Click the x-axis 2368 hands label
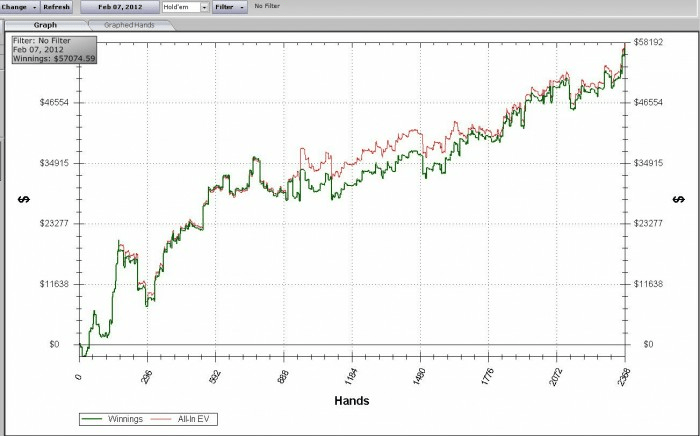The width and height of the screenshot is (700, 436). [x=624, y=377]
